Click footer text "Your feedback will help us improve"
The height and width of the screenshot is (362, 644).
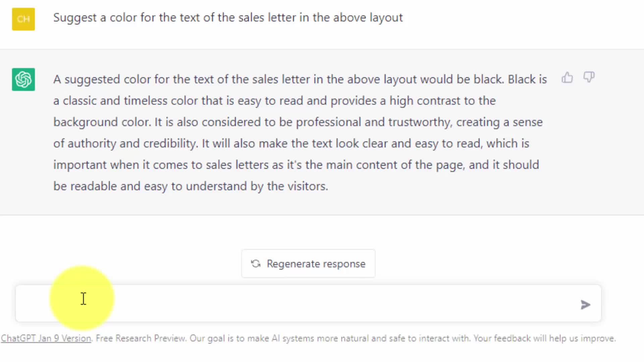544,338
